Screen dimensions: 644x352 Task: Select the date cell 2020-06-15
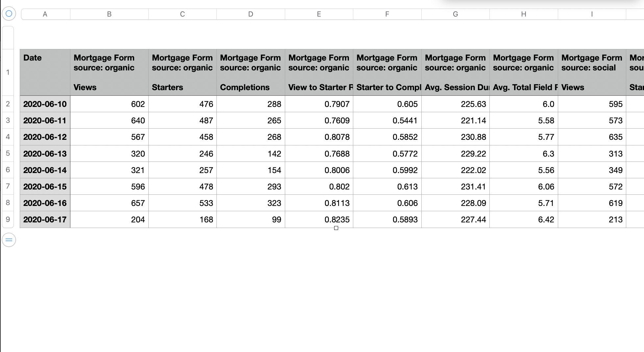45,187
